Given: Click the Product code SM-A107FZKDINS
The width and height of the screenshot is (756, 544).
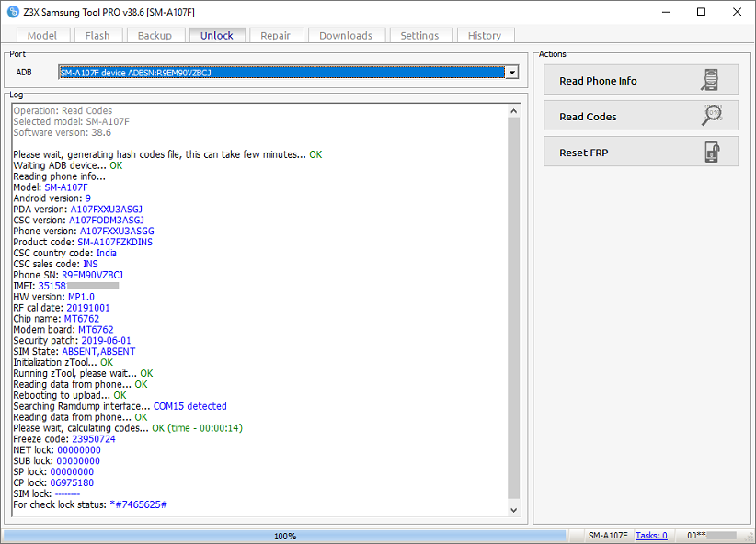Looking at the screenshot, I should [x=115, y=242].
